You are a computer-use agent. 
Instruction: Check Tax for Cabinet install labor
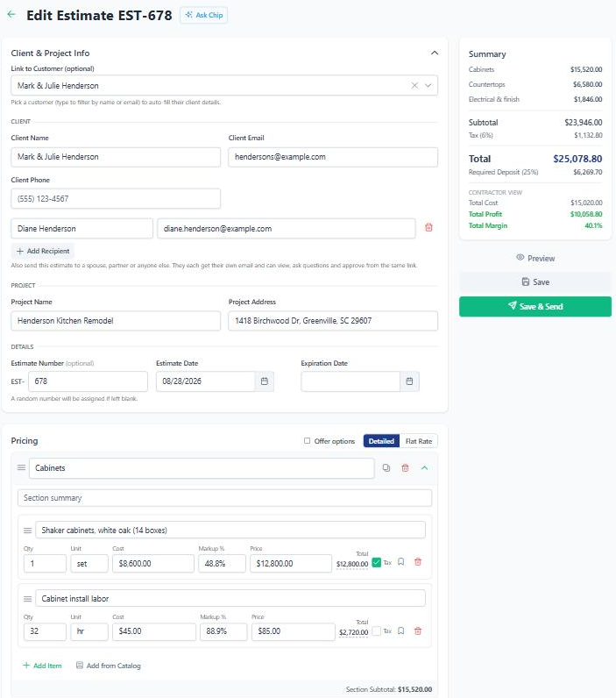376,630
